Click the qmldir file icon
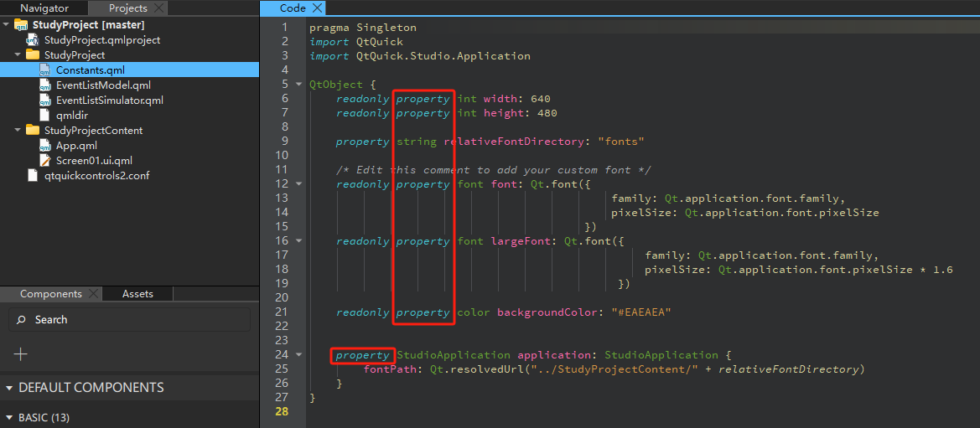Image resolution: width=980 pixels, height=428 pixels. pos(44,115)
